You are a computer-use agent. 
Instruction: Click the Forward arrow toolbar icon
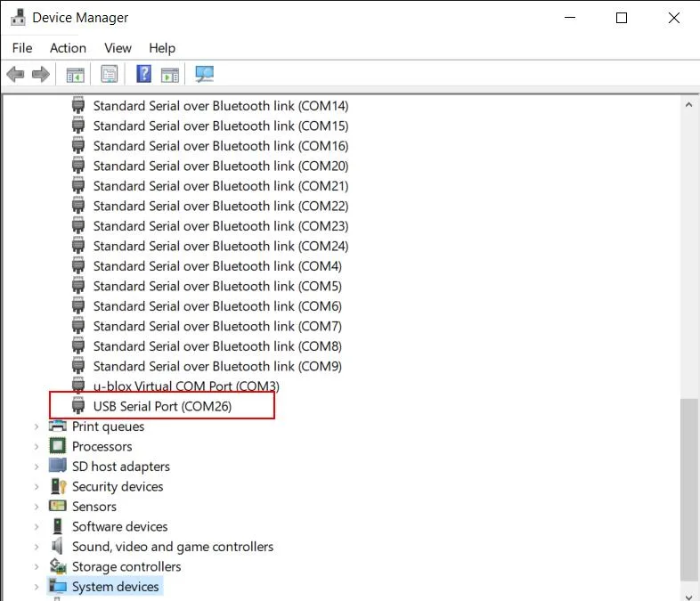tap(41, 74)
